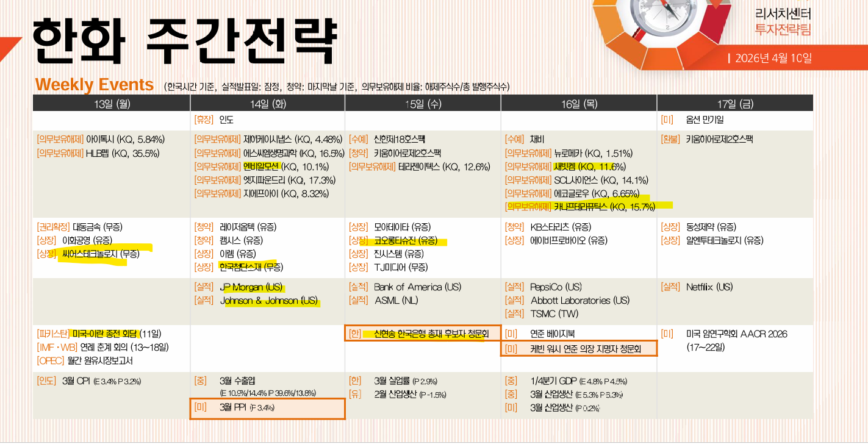868x444 pixels.
Task: Click the highlighted JP Morgan (US) earnings entry
Action: (253, 287)
